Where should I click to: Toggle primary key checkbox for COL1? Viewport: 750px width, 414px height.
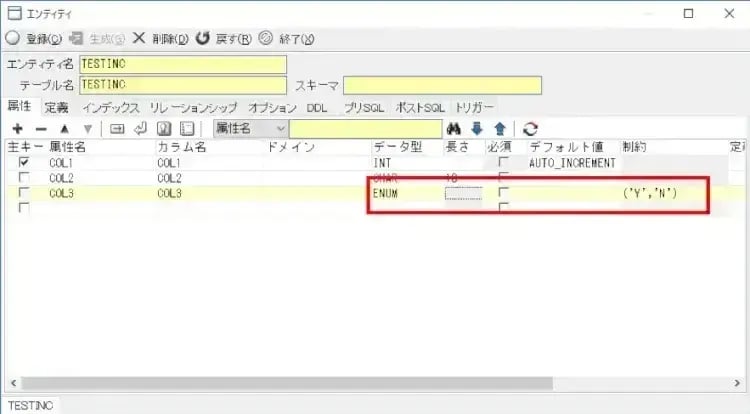(24, 162)
